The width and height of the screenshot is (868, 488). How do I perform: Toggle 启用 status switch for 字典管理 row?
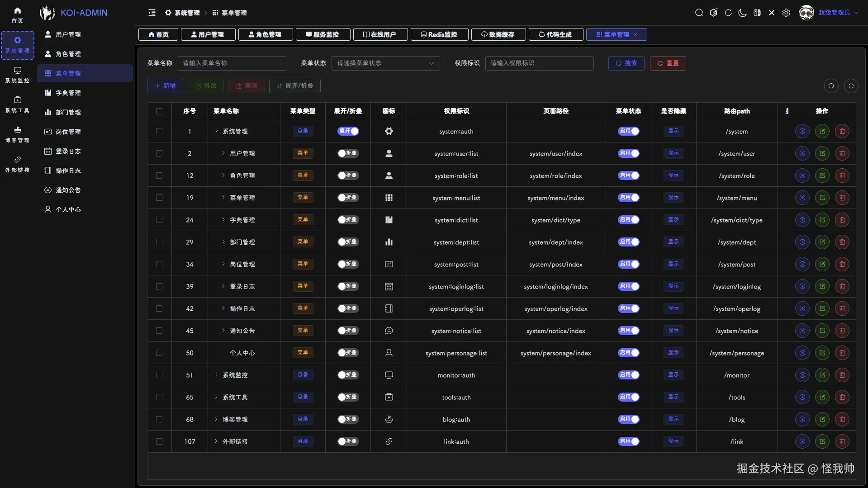[628, 220]
